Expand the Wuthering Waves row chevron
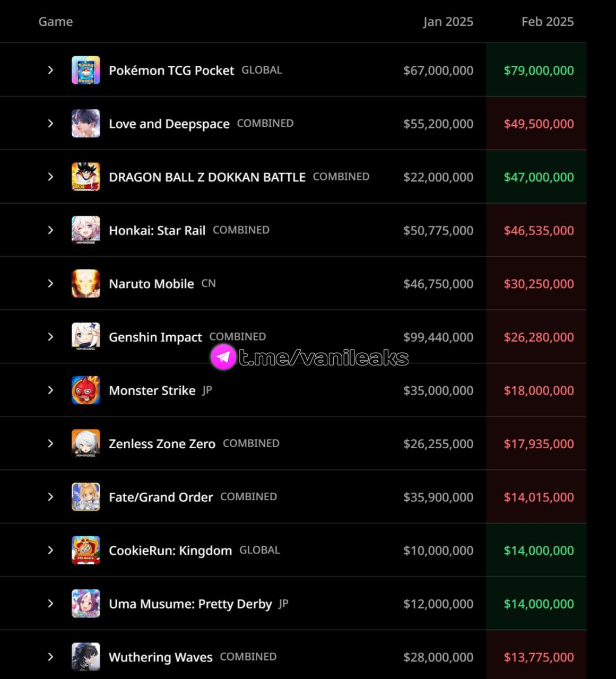Screen dimensions: 616x679 (x=50, y=657)
